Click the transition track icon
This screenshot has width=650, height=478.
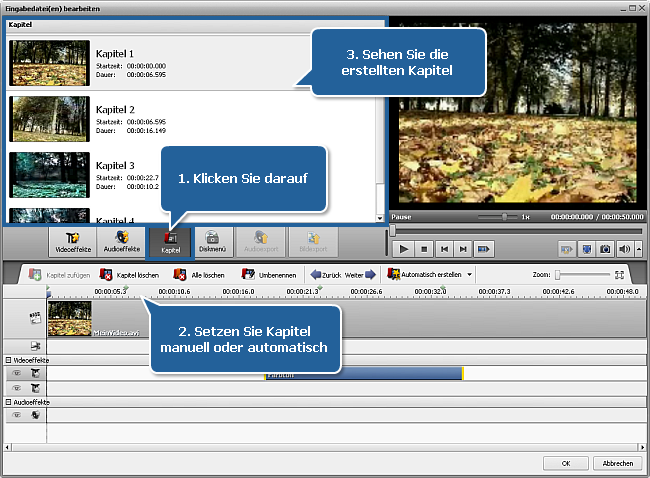[36, 346]
